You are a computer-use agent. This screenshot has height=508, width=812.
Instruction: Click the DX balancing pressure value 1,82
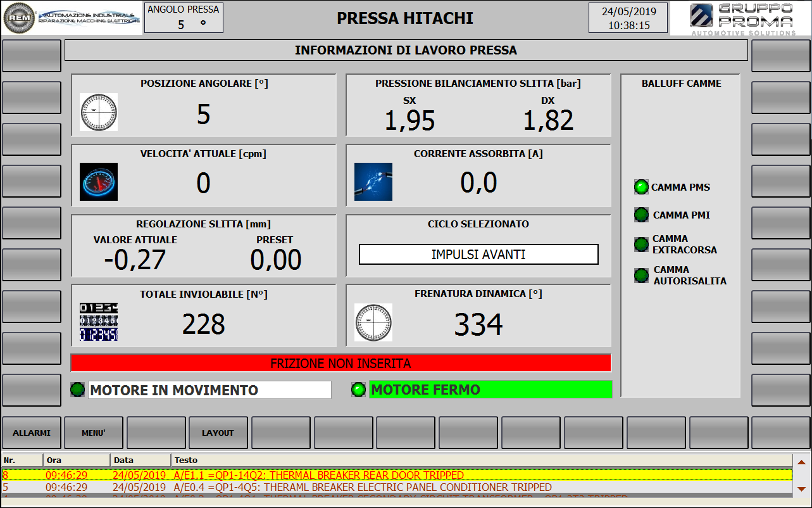(548, 120)
